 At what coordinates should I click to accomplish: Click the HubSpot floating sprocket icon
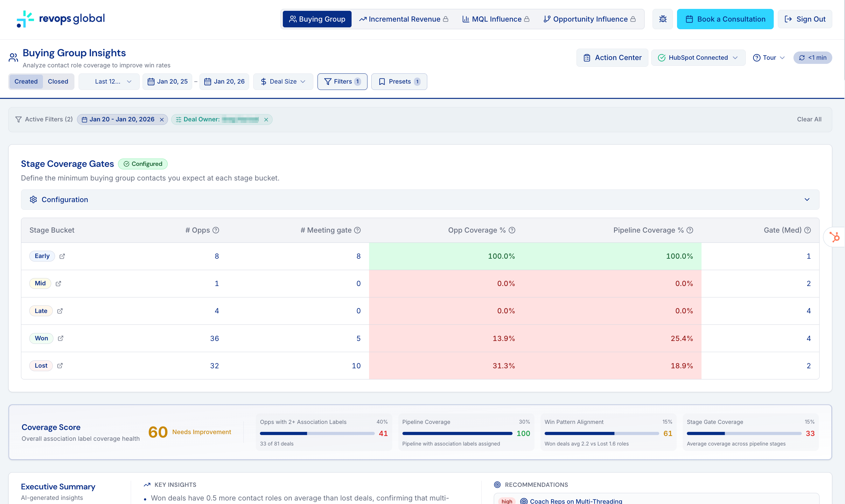(834, 237)
